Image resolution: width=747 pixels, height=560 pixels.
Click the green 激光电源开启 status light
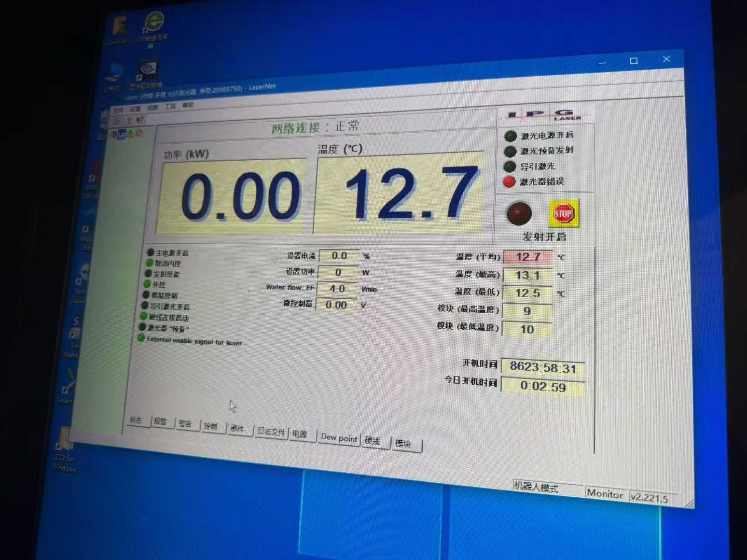pyautogui.click(x=510, y=136)
